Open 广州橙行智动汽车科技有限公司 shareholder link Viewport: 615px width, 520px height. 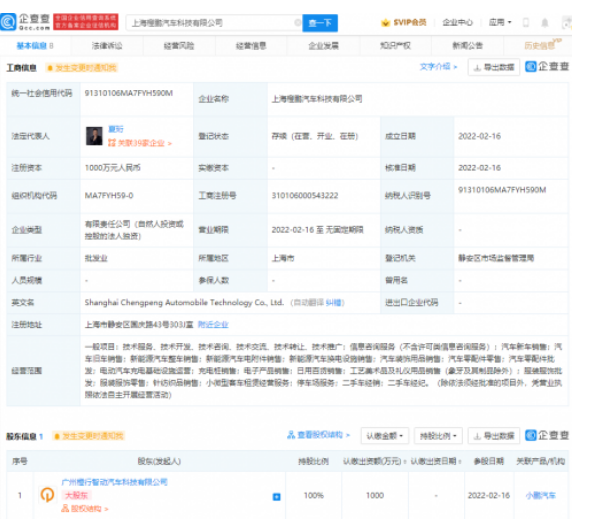tap(115, 482)
